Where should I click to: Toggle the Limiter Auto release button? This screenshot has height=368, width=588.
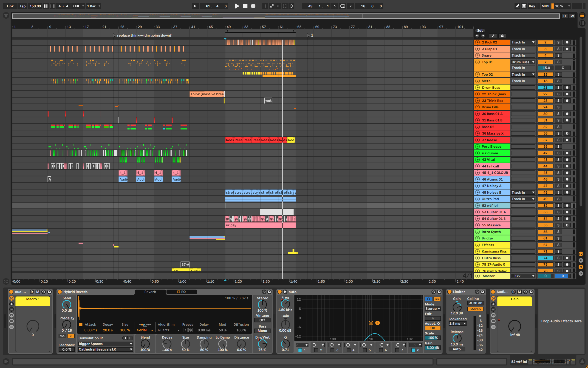(457, 349)
